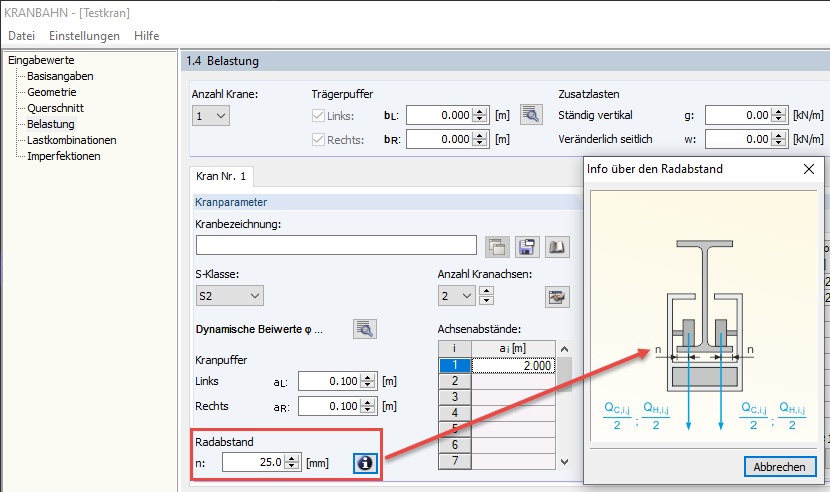Select Geometrie in the tree

(52, 92)
